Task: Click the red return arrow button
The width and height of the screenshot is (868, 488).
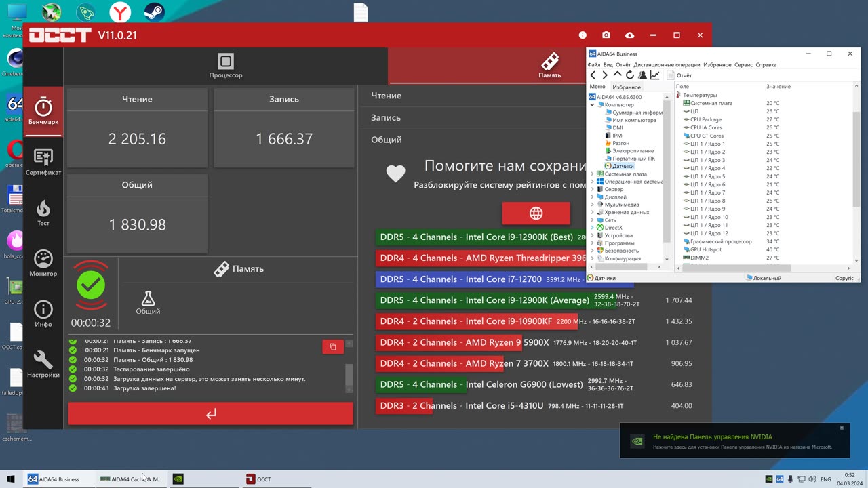Action: click(211, 413)
